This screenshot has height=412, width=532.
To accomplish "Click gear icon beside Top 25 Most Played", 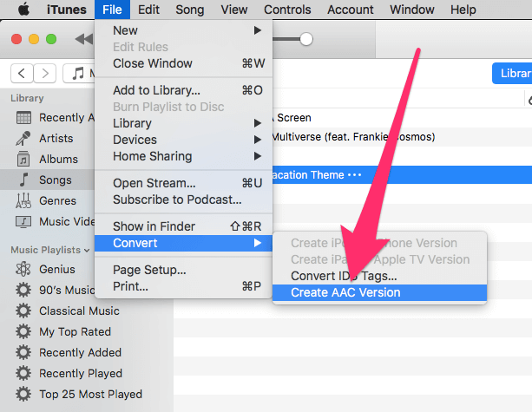I will (x=23, y=394).
